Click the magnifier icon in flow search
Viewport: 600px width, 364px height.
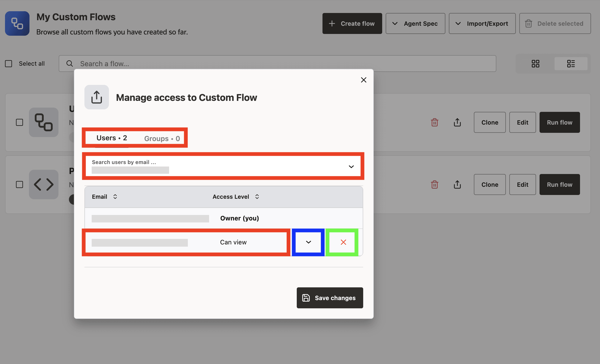[x=70, y=64]
